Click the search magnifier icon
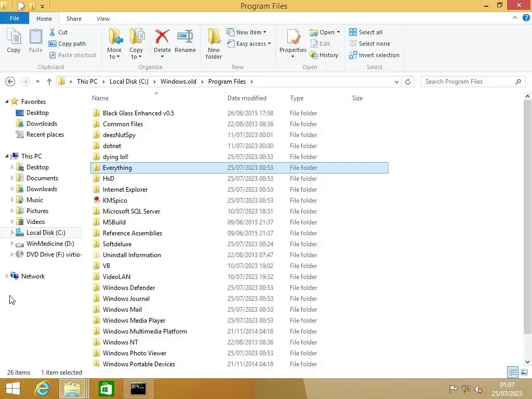 pos(518,82)
